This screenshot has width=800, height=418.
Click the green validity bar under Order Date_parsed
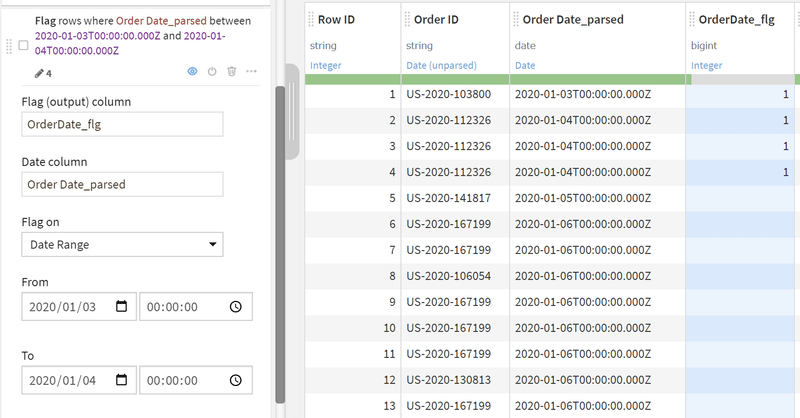click(597, 79)
